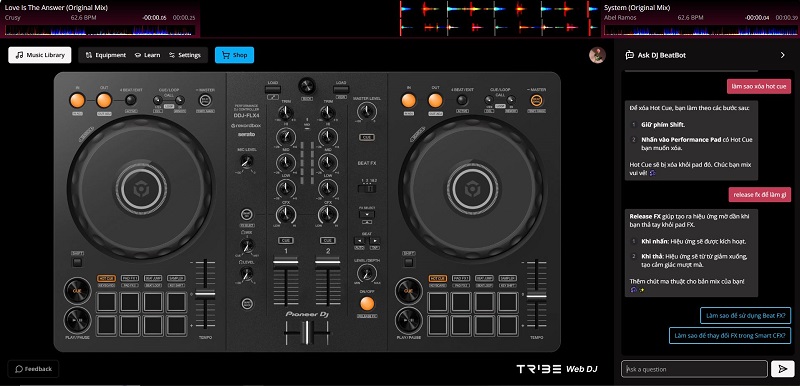Viewport: 800px width, 386px height.
Task: Click LOAD button for deck 1
Action: [273, 90]
